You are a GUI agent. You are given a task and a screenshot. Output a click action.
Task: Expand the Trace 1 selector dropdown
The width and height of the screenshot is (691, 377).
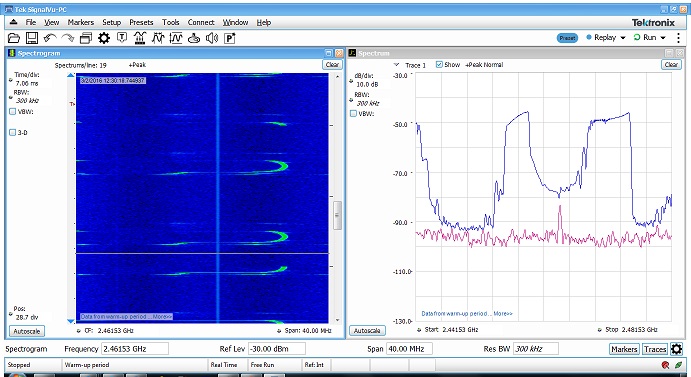coord(396,65)
